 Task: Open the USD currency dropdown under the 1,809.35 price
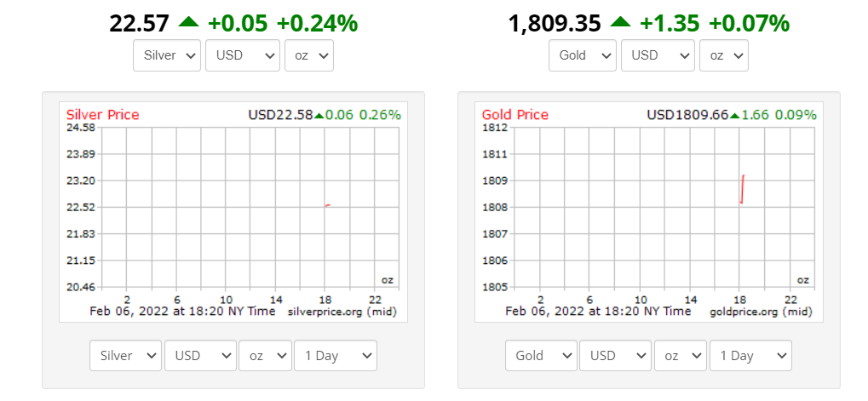pyautogui.click(x=658, y=55)
